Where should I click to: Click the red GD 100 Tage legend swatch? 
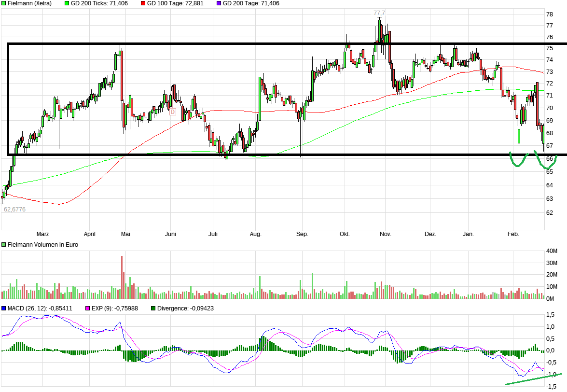pyautogui.click(x=143, y=3)
